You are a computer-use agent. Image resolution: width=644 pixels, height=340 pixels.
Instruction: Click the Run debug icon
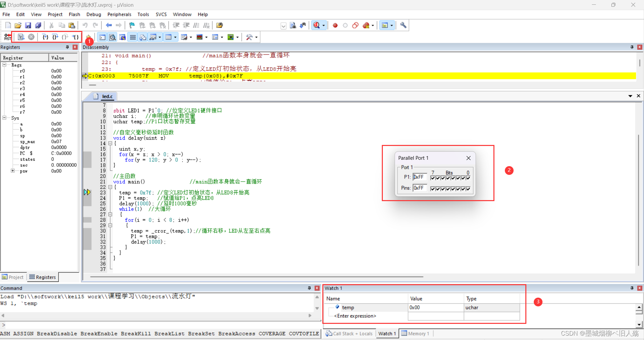21,37
